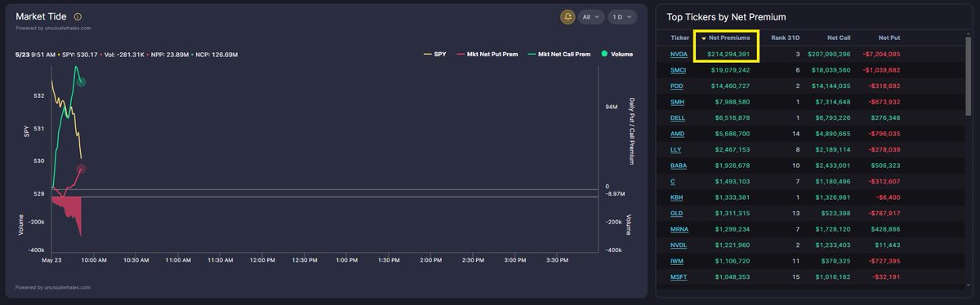Toggle the SPY series in the legend
The image size is (980, 305).
pos(434,54)
